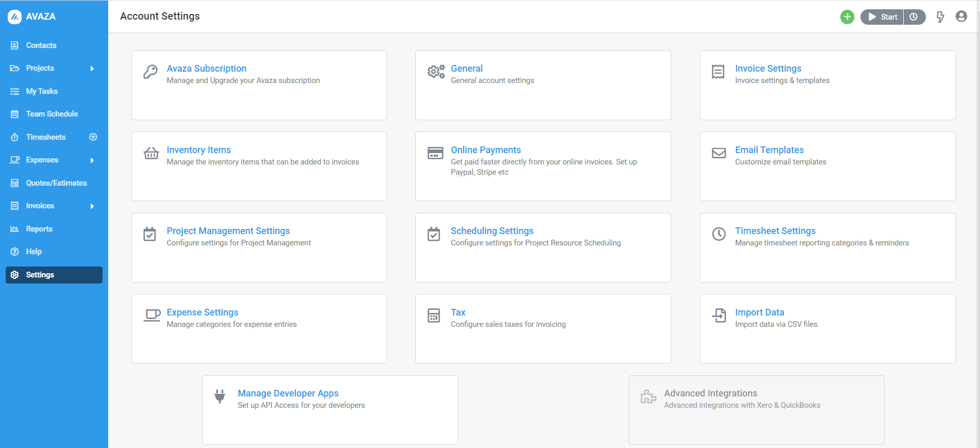Viewport: 980px width, 448px height.
Task: Open Advanced Integrations card title
Action: click(711, 393)
